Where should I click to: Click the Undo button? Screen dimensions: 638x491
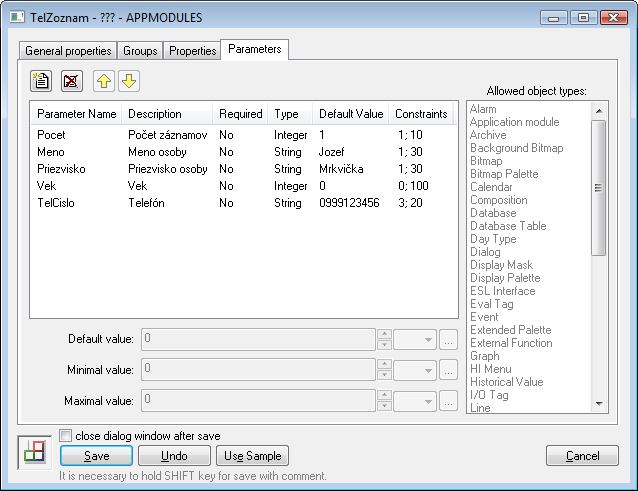click(174, 456)
